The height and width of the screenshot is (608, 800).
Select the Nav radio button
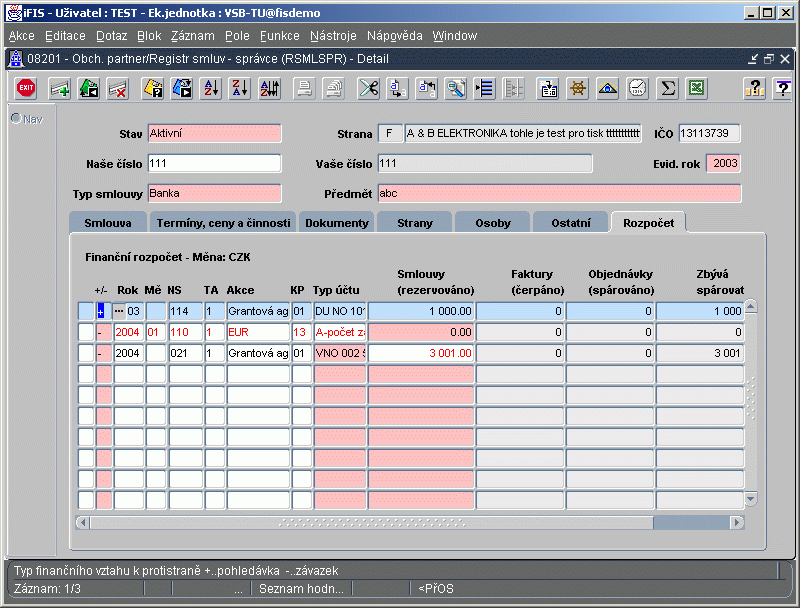pos(16,119)
